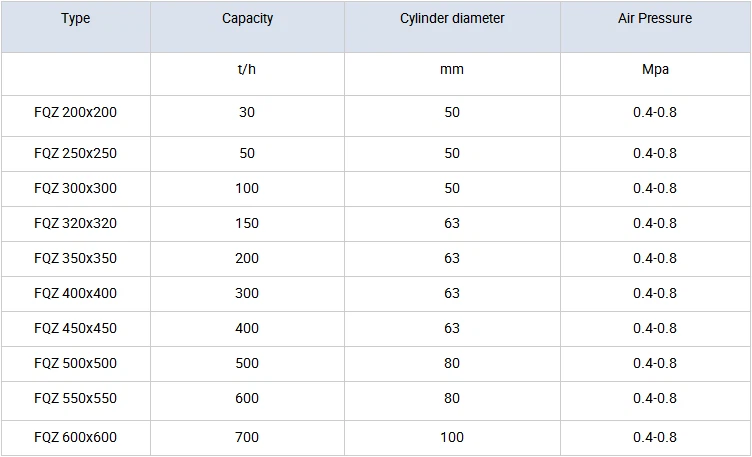Select the FQZ 550x550 type cell
This screenshot has height=457, width=752.
(x=75, y=398)
